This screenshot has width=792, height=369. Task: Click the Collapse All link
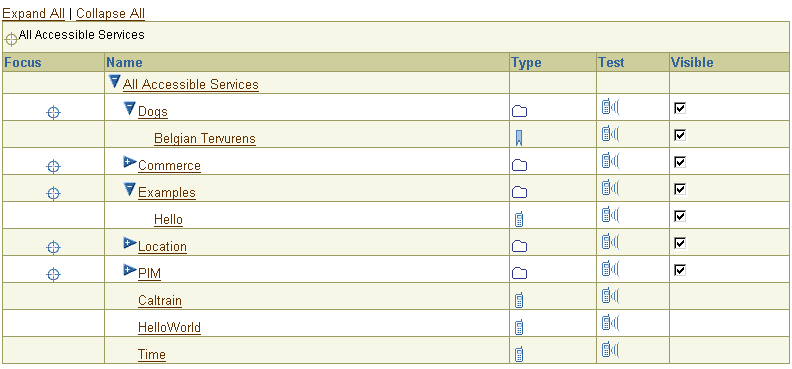tap(111, 14)
